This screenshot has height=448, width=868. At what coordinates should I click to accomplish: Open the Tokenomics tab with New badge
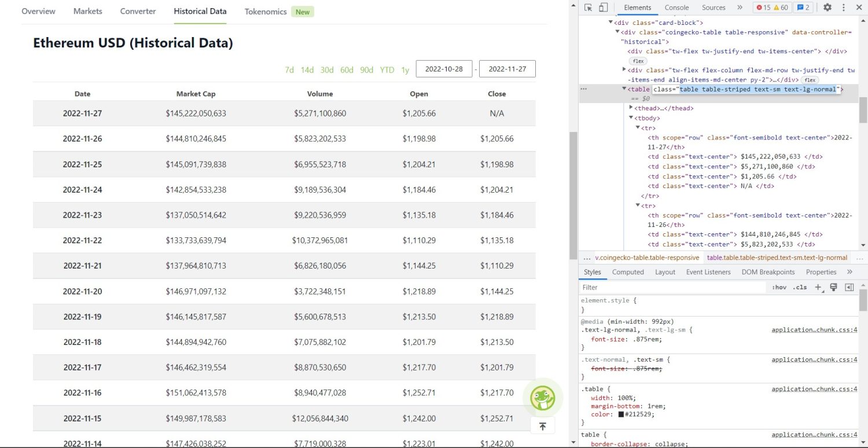[279, 12]
